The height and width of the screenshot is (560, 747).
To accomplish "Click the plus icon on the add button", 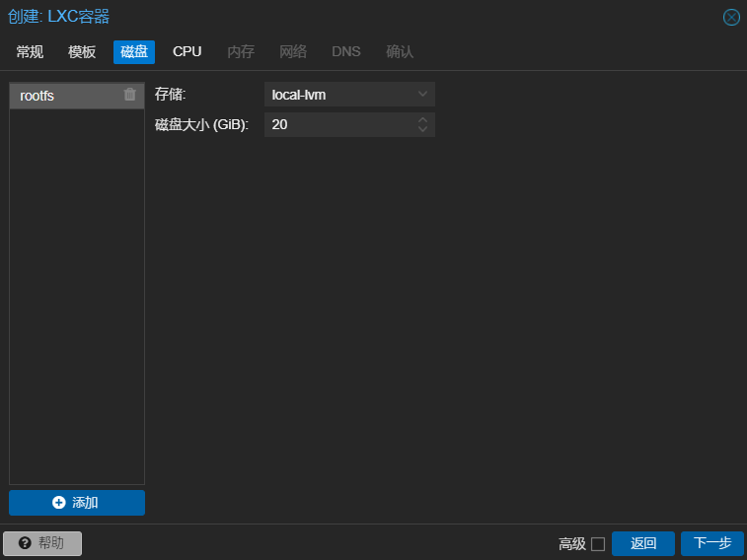I will (59, 503).
